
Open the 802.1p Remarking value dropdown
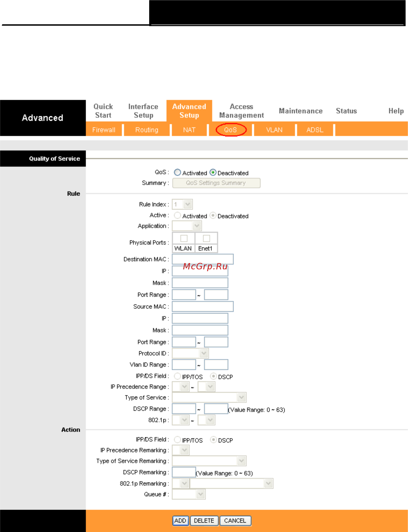[x=181, y=483]
